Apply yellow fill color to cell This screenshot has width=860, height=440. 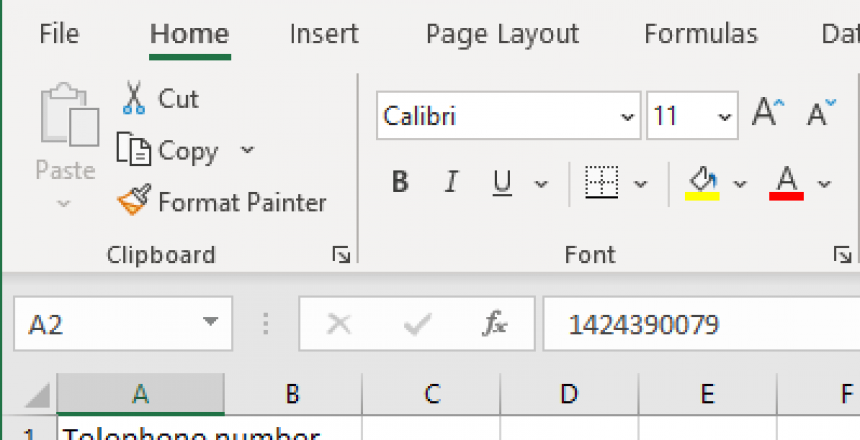tap(702, 183)
